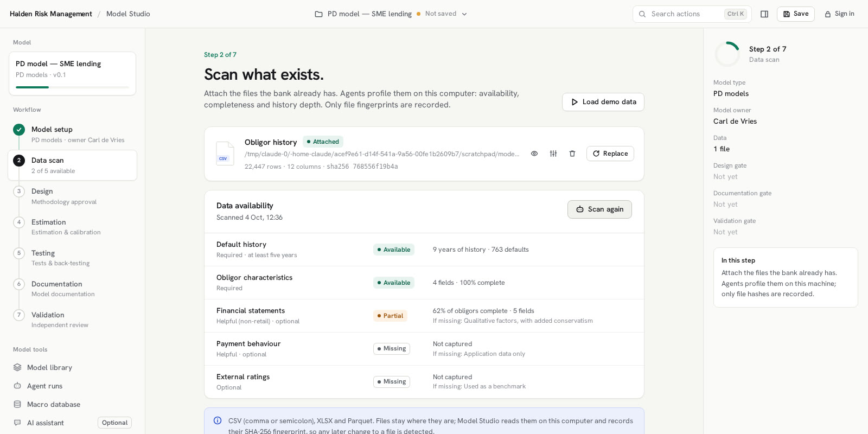Click the CSV file icon for Obligor history
This screenshot has width=868, height=434.
click(225, 154)
